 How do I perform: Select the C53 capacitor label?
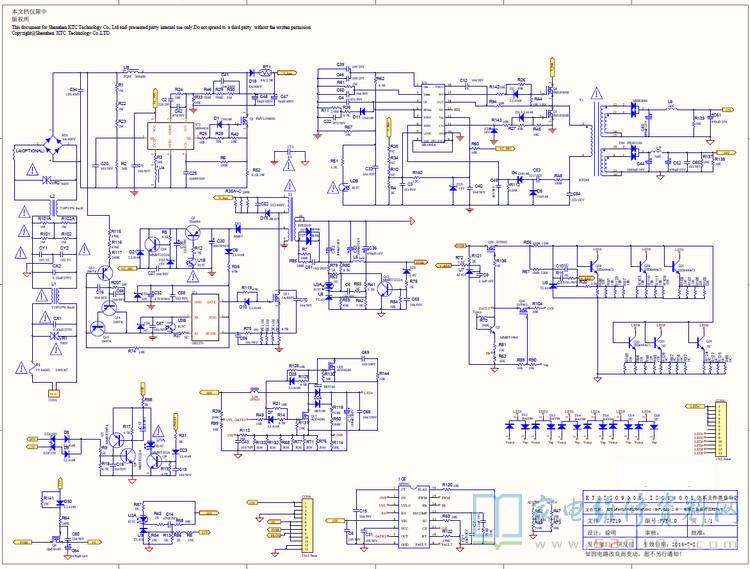coord(536,170)
